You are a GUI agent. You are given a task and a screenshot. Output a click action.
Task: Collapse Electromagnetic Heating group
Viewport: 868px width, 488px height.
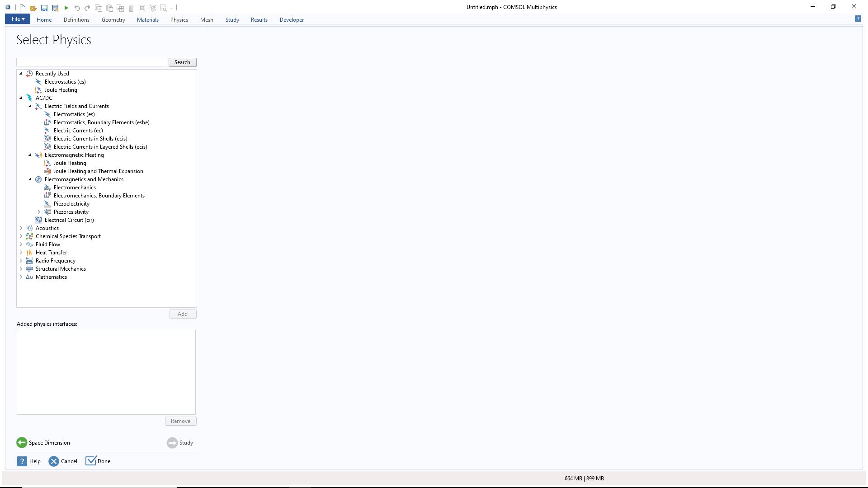(x=30, y=155)
